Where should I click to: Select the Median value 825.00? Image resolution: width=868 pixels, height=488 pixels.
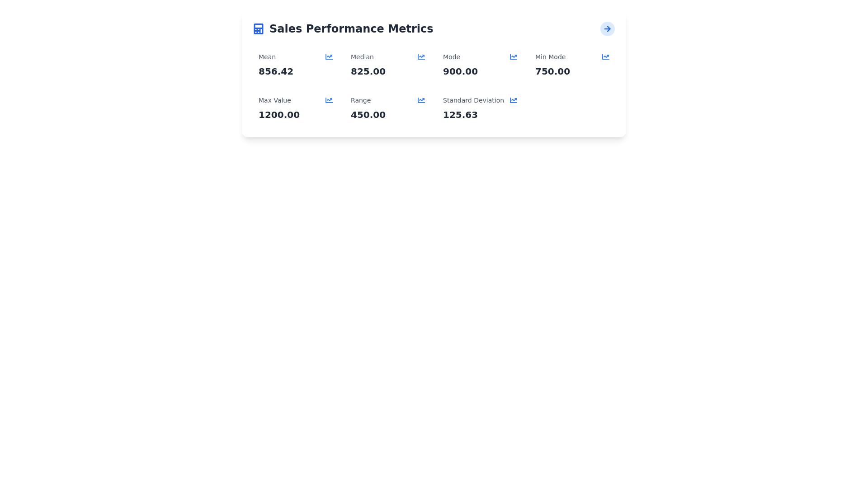click(x=368, y=71)
